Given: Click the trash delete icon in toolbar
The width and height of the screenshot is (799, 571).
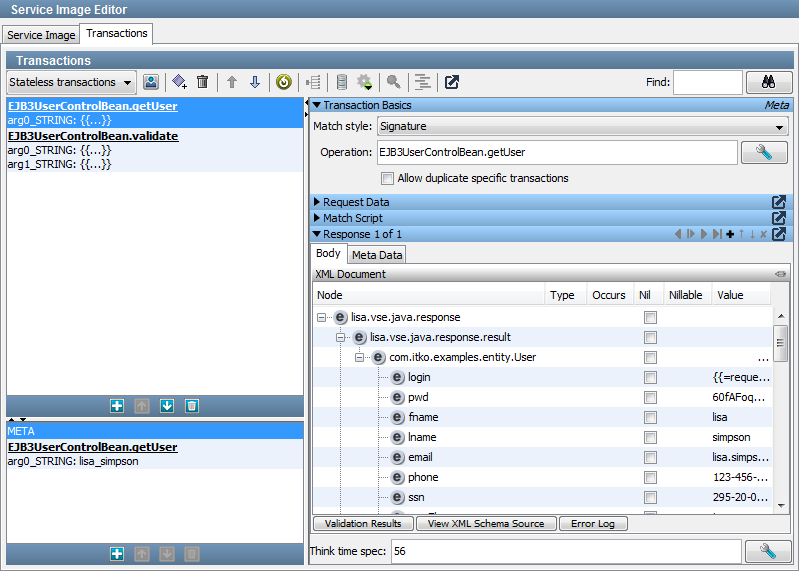Looking at the screenshot, I should 203,82.
